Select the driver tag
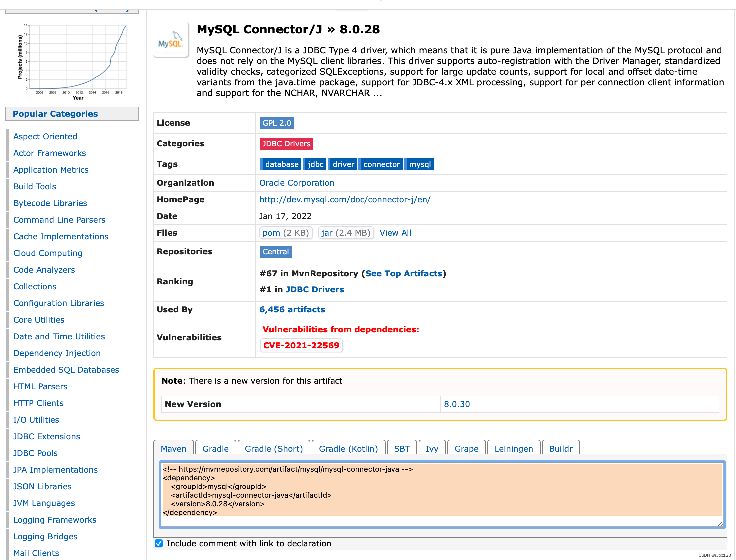 [x=343, y=164]
